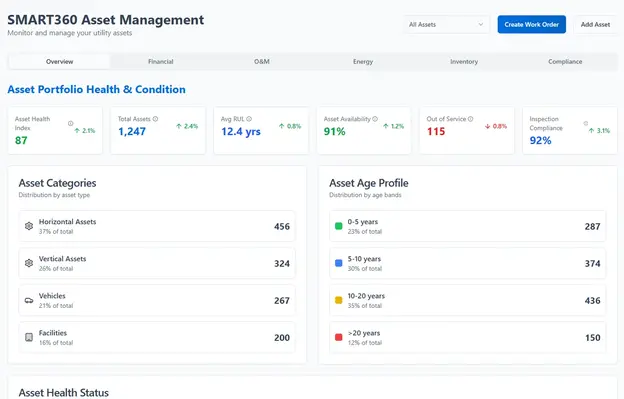Click yellow swatch for 10-20 years
The width and height of the screenshot is (624, 399).
point(339,300)
